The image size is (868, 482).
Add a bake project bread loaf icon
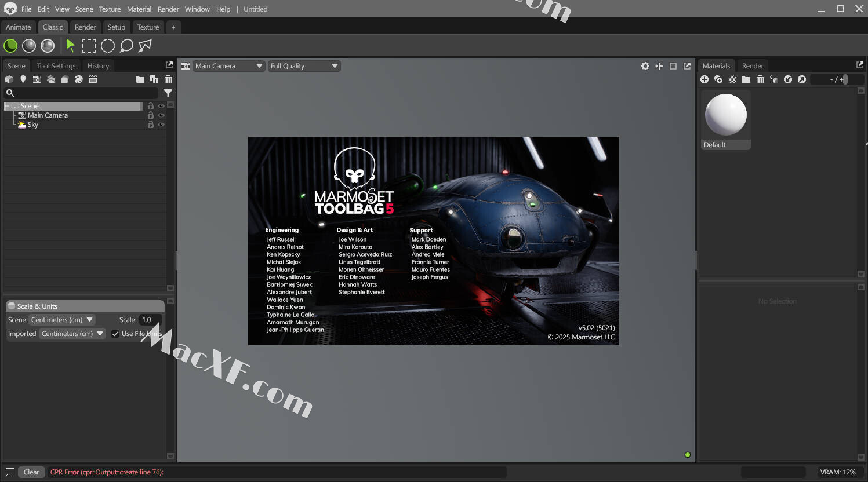(65, 79)
